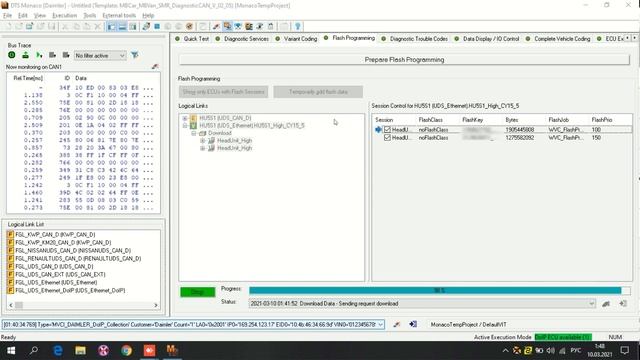Expand the first HeadUnit_High node
Screen dimensions: 640x360
(x=202, y=141)
